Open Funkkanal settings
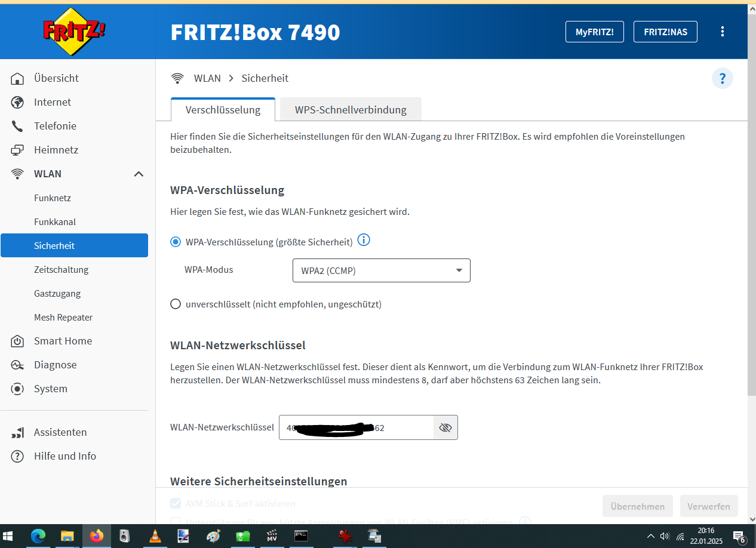Viewport: 756px width, 548px height. (55, 221)
